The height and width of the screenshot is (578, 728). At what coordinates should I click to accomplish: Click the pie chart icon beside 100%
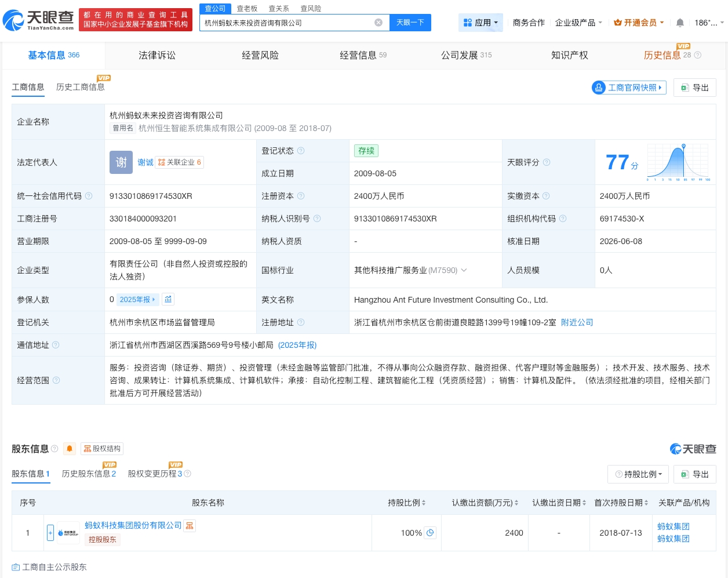[430, 533]
